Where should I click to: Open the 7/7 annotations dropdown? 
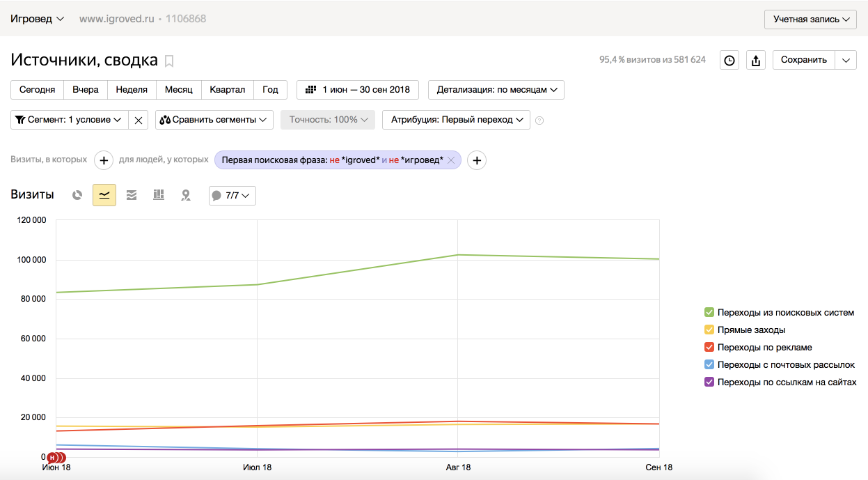(x=232, y=195)
